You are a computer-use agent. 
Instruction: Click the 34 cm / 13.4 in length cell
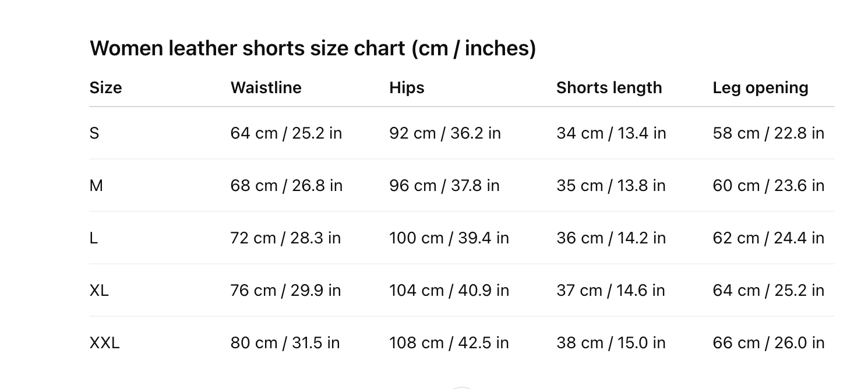[x=611, y=133]
